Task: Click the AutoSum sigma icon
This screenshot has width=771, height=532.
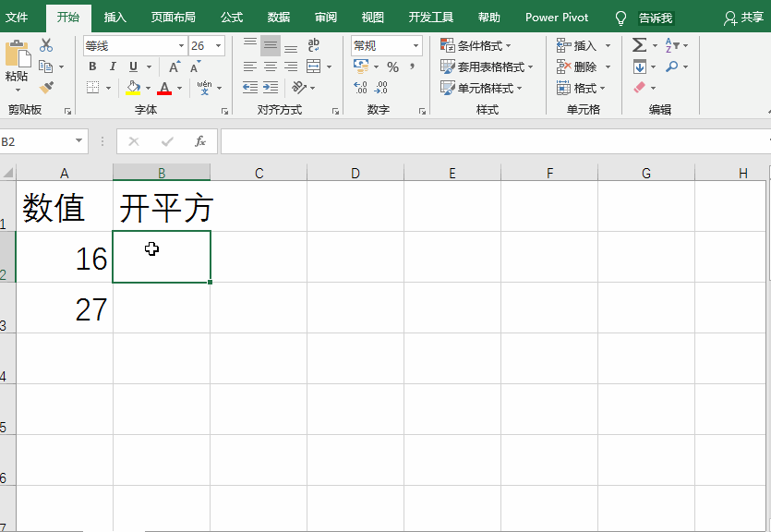Action: click(639, 45)
